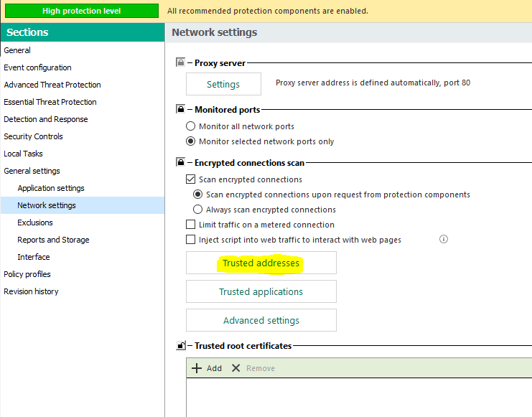
Task: Select Monitor all network ports radio button
Action: pos(191,126)
